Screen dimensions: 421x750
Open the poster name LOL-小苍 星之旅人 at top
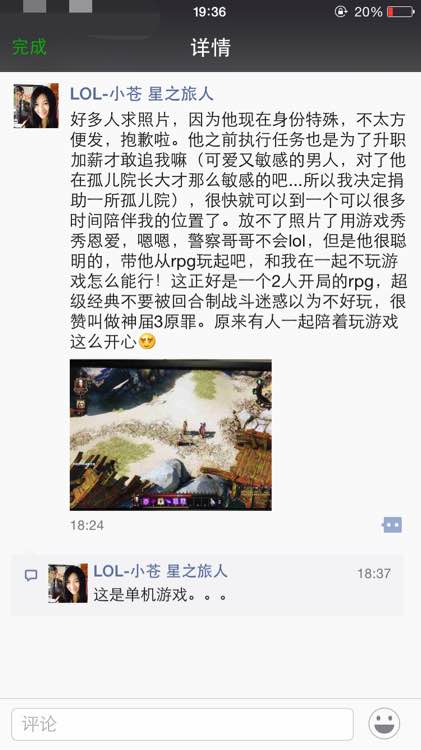(142, 93)
